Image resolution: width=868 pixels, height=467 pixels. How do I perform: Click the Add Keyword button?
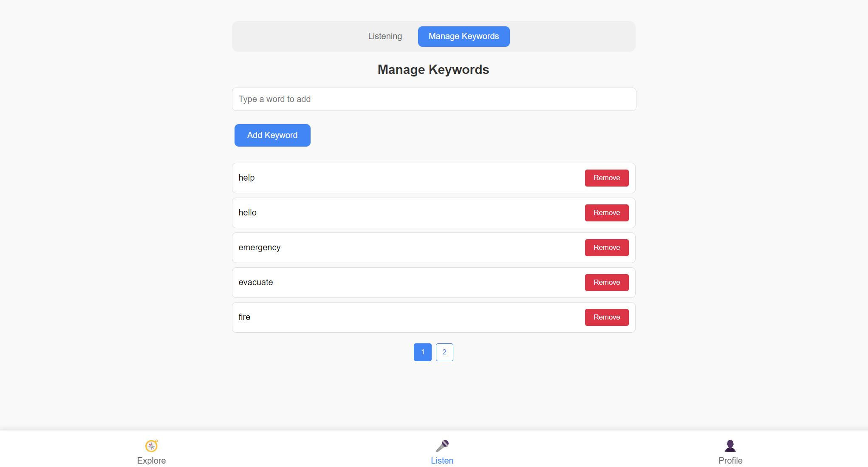tap(272, 135)
